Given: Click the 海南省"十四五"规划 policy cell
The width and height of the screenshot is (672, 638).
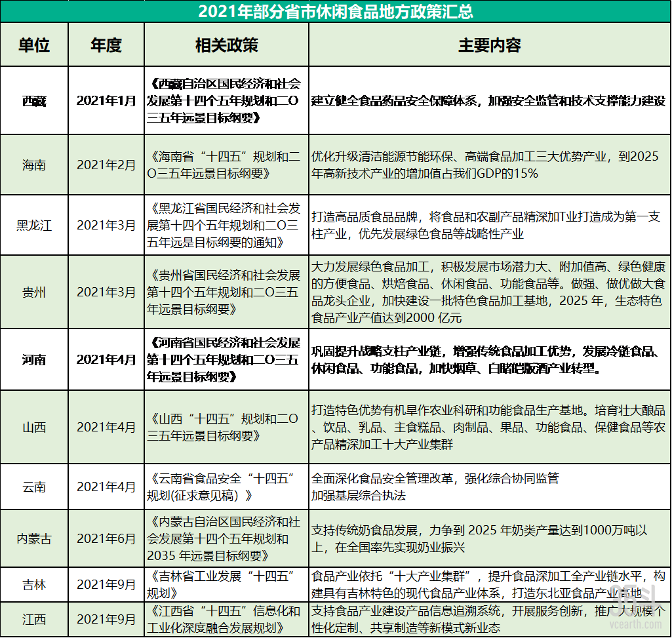Looking at the screenshot, I should 226,165.
